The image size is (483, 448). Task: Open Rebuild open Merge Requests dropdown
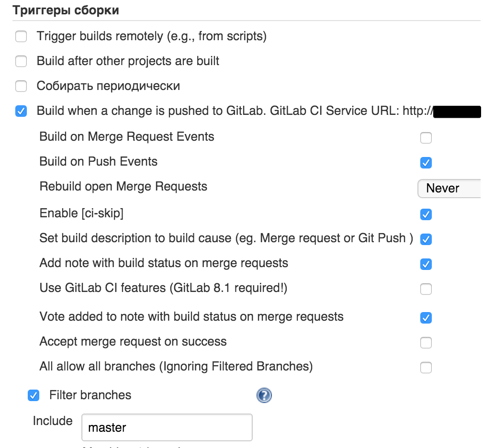449,188
